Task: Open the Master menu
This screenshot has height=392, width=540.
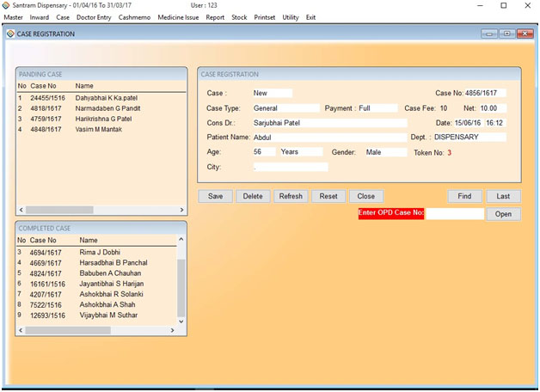Action: [x=14, y=17]
